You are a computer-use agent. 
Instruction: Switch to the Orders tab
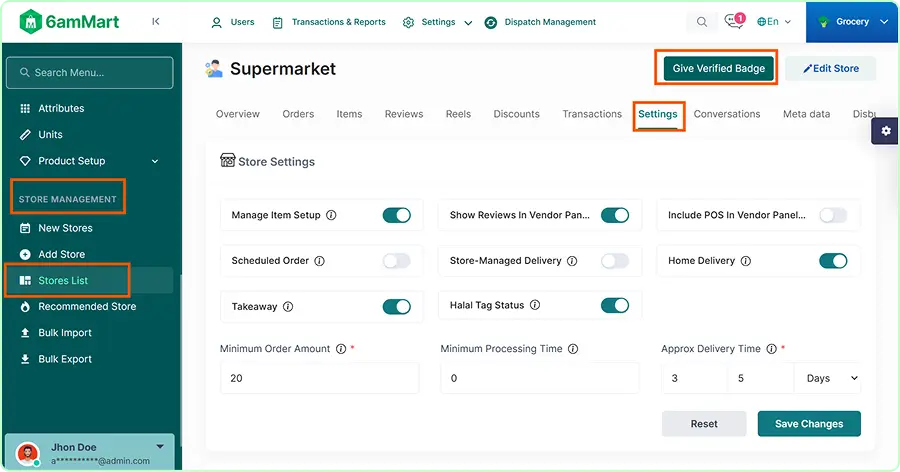click(298, 114)
